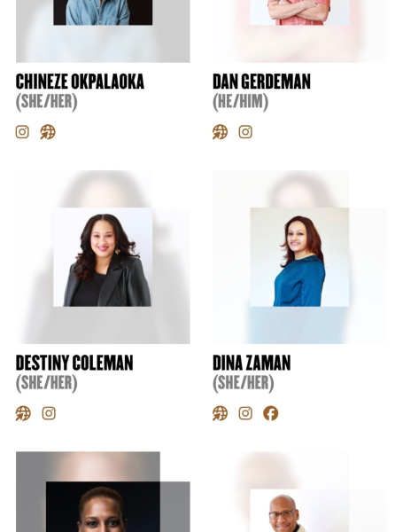
Task: Select Dina Zaman's portrait photo
Action: tap(299, 257)
